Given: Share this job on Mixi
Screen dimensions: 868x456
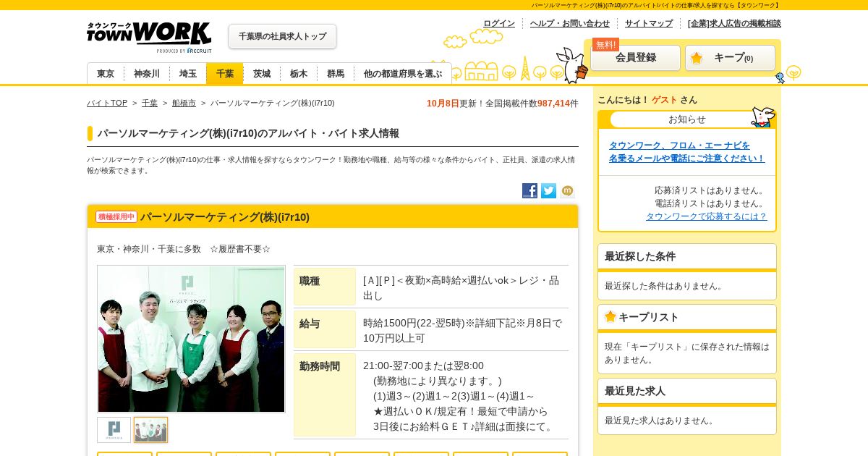Looking at the screenshot, I should pyautogui.click(x=568, y=191).
